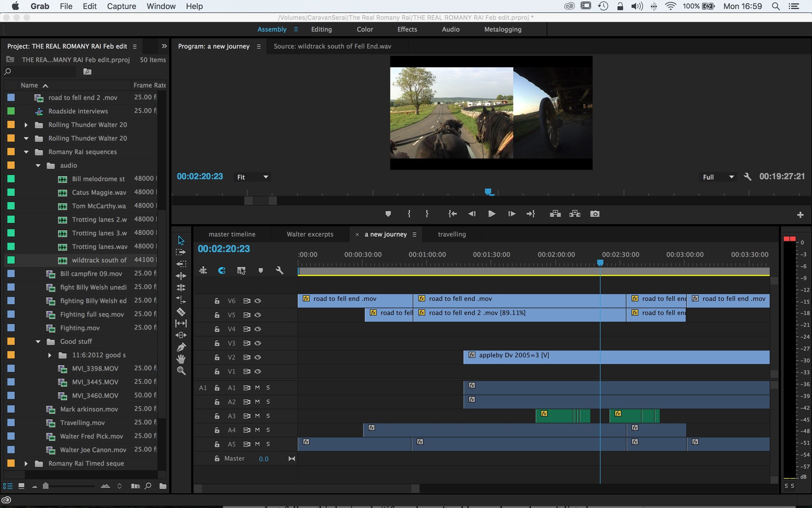The image size is (812, 508).
Task: Toggle Snap in the timeline
Action: pyautogui.click(x=222, y=270)
